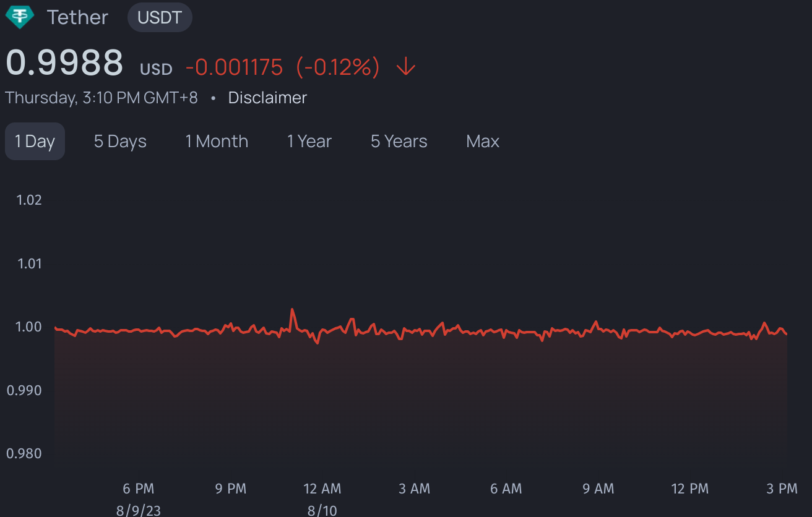Click the 1.00 y-axis label
The width and height of the screenshot is (812, 517).
tap(28, 327)
